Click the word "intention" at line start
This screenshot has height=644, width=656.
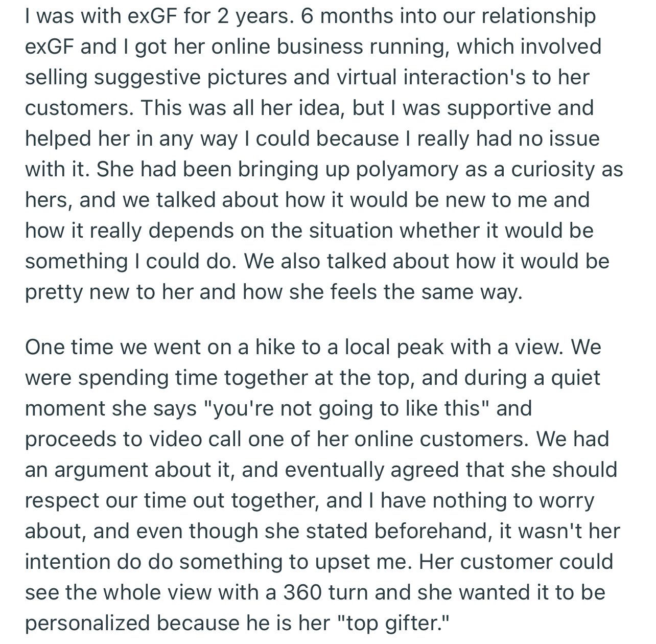tap(68, 562)
